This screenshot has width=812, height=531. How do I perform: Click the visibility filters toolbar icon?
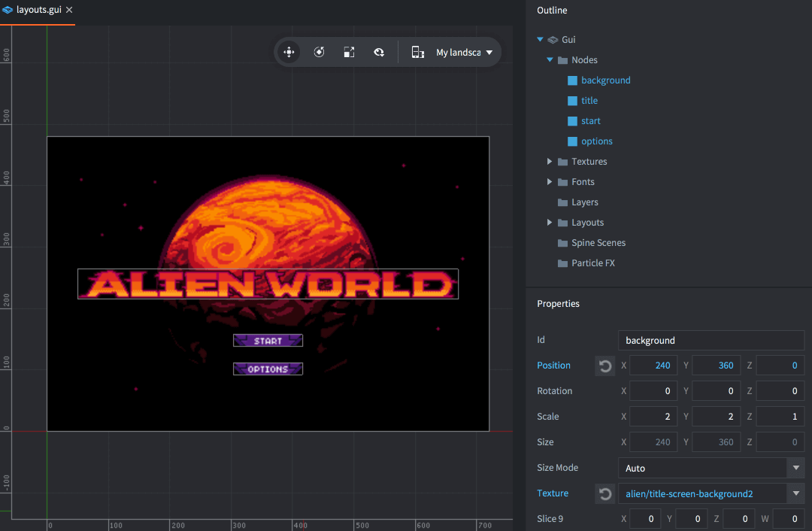(x=380, y=52)
